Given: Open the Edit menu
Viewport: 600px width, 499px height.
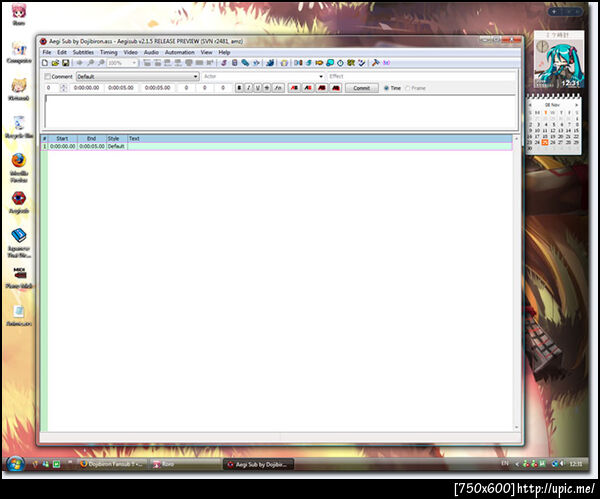Looking at the screenshot, I should tap(62, 52).
